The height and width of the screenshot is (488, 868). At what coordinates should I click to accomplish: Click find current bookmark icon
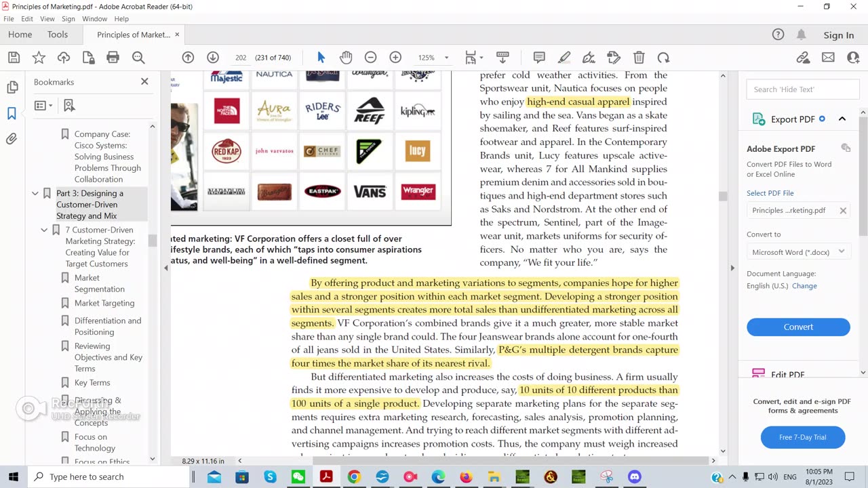click(x=68, y=105)
